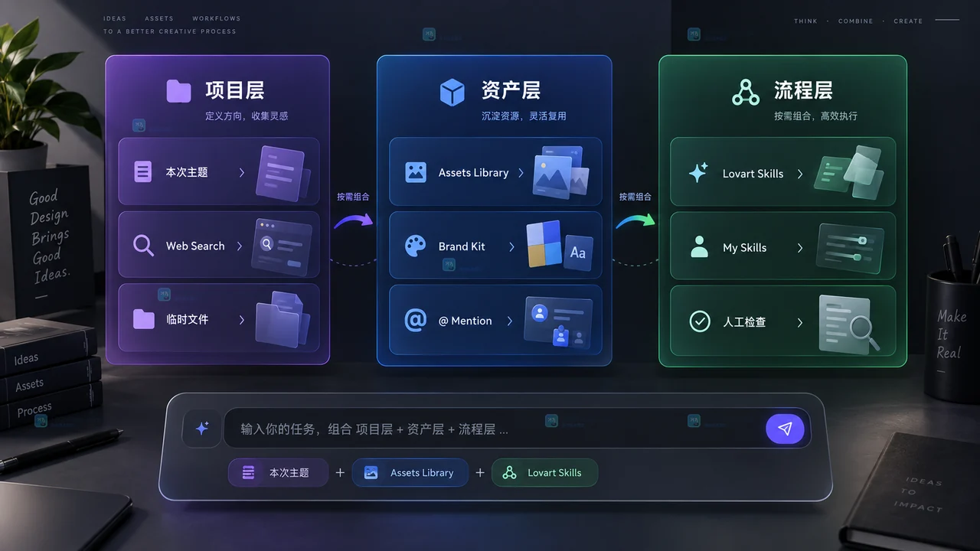Click THINK in the top-right header
980x551 pixels.
coord(805,21)
